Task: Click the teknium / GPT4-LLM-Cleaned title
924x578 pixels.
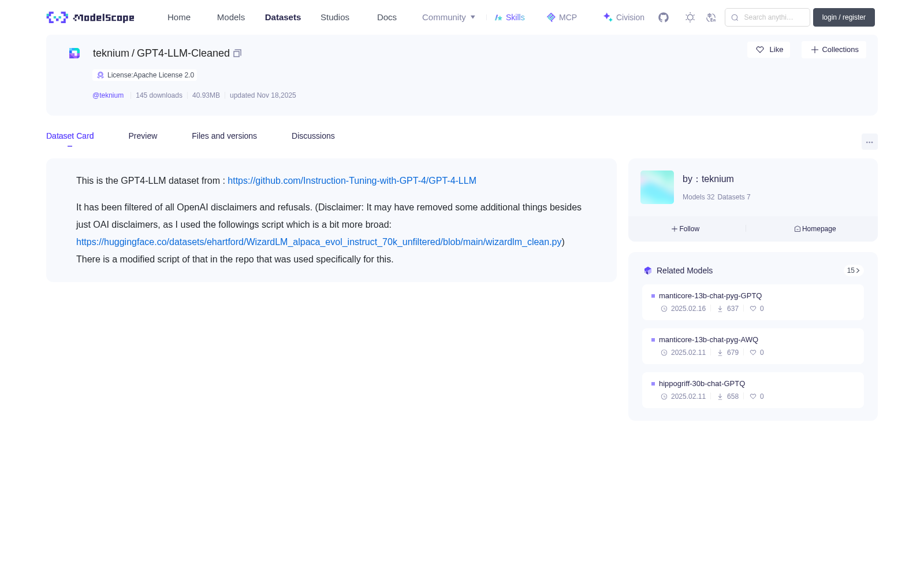Action: pos(161,53)
